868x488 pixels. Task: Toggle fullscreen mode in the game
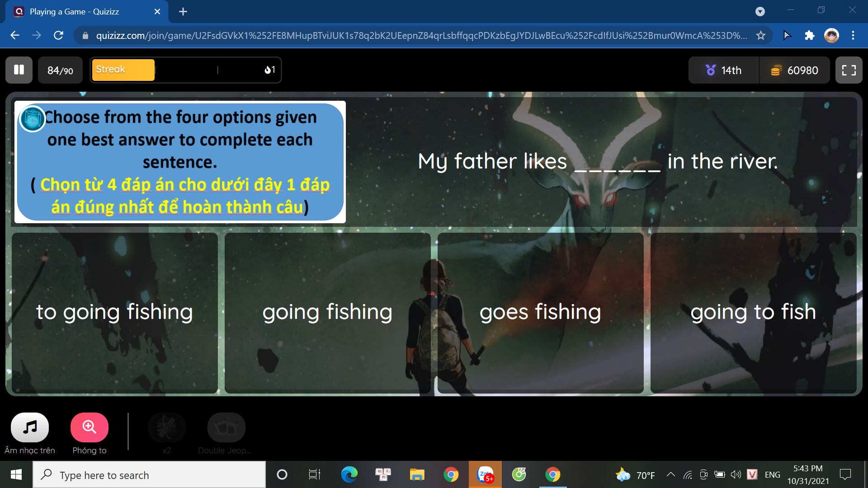pos(849,70)
